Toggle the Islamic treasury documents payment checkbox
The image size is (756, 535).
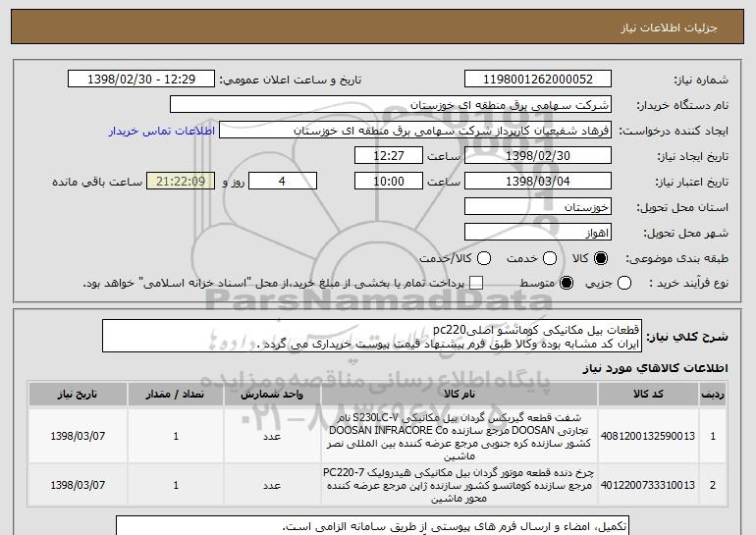click(x=476, y=283)
